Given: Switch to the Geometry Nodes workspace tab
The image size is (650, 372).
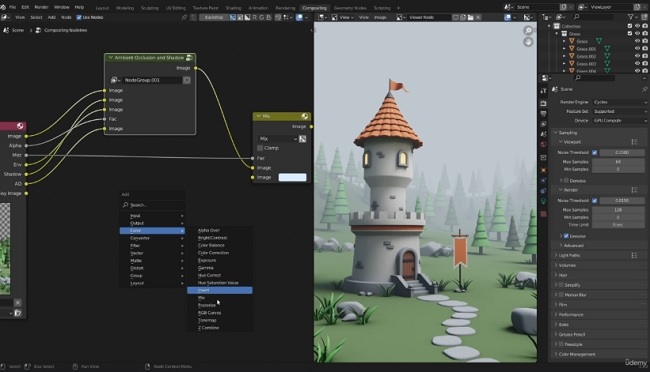Looking at the screenshot, I should pyautogui.click(x=350, y=8).
